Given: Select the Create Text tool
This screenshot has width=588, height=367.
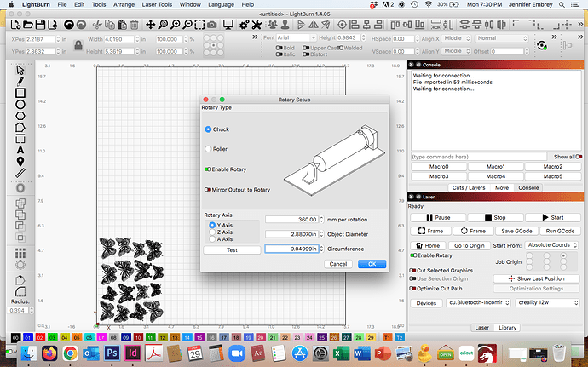Looking at the screenshot, I should [20, 150].
